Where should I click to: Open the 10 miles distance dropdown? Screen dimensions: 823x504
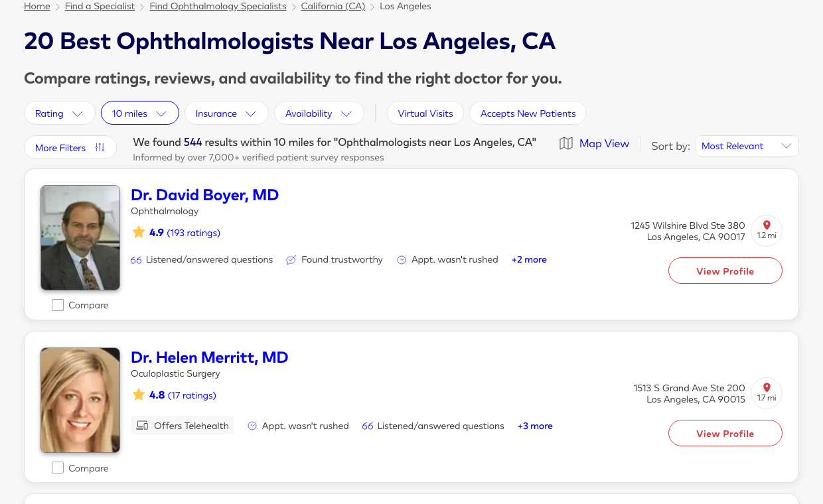(x=140, y=113)
